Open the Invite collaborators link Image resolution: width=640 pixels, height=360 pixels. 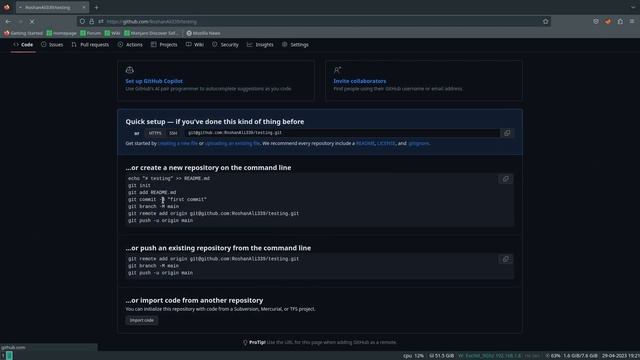point(360,81)
